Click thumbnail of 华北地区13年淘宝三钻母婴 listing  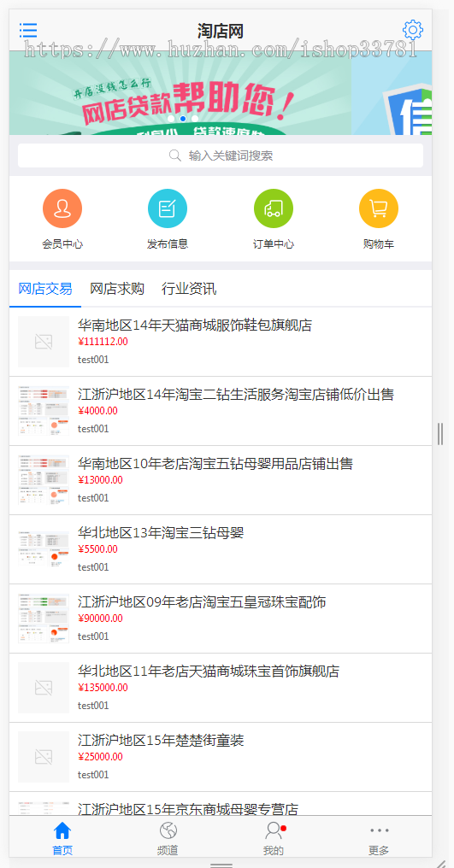(x=44, y=549)
